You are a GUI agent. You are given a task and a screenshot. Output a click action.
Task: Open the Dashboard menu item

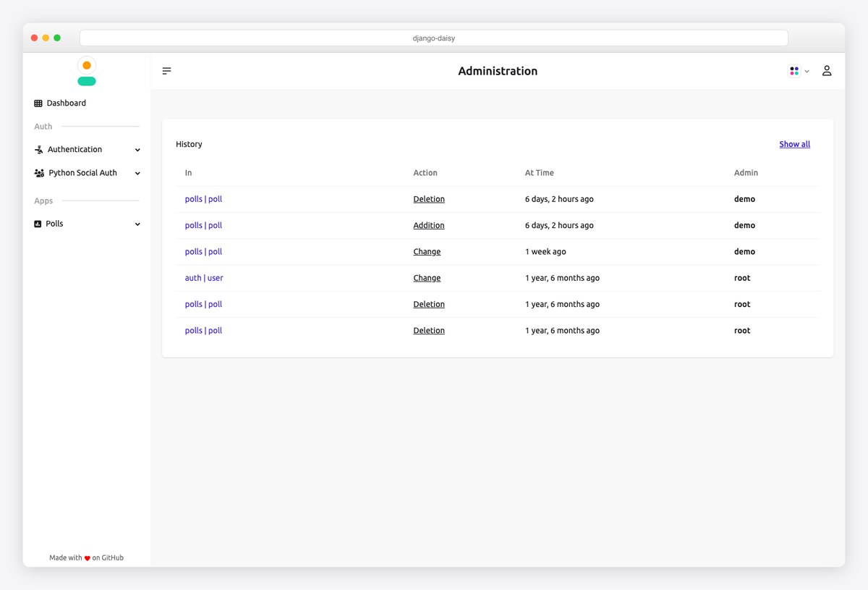[x=87, y=103]
